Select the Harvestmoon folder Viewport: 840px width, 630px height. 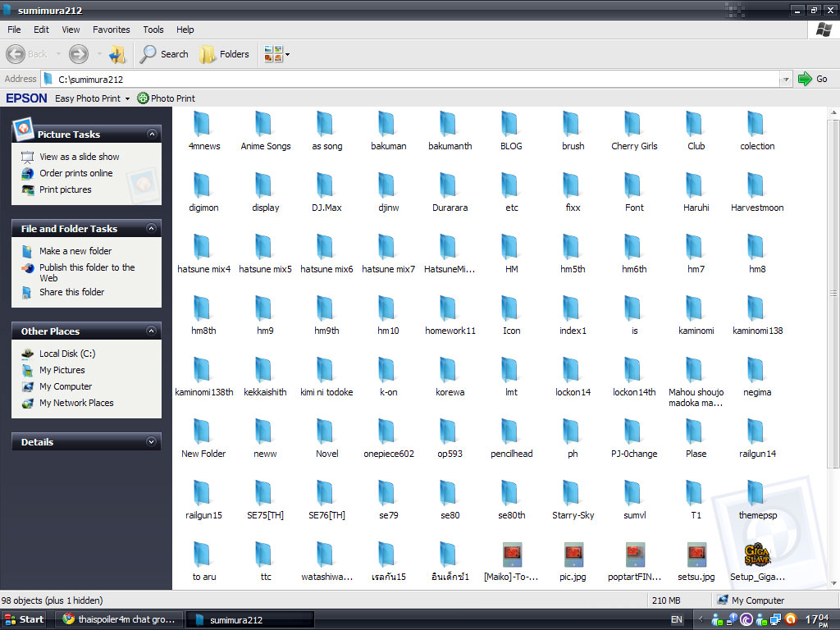[757, 194]
